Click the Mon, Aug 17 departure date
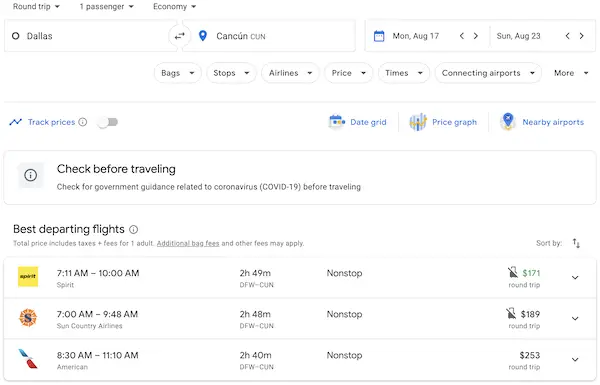This screenshot has height=385, width=600. coord(416,36)
